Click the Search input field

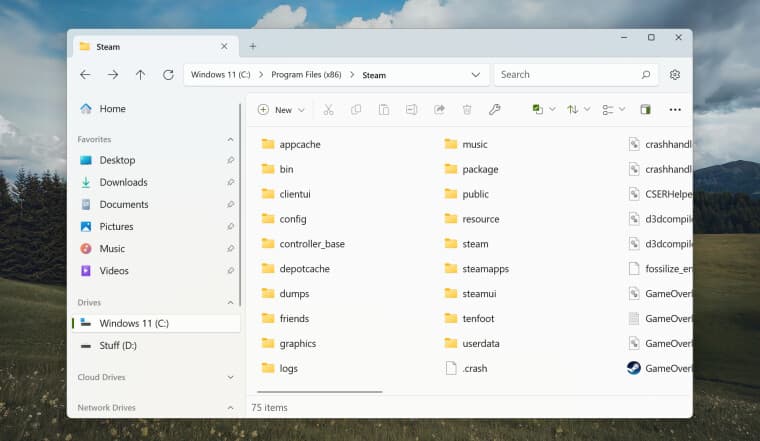(565, 75)
